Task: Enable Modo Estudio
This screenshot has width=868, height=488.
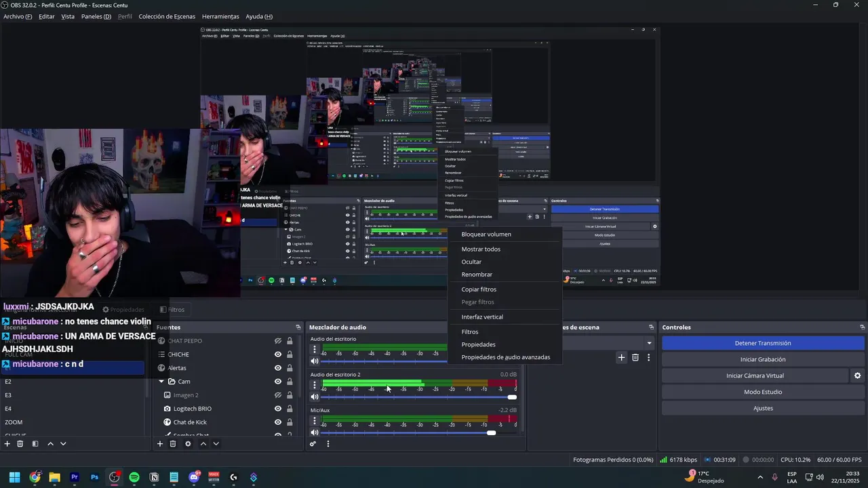Action: coord(762,392)
